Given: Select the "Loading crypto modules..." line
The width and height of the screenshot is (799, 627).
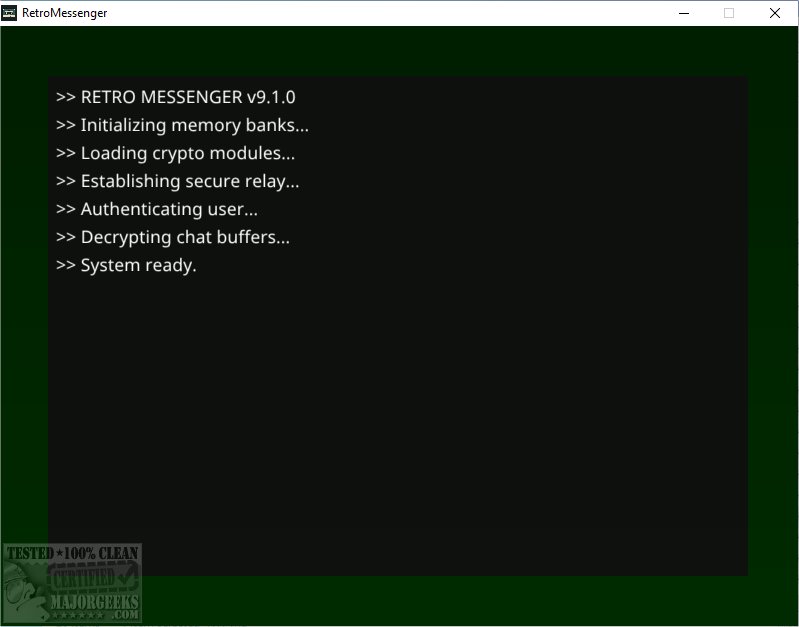Looking at the screenshot, I should (x=187, y=153).
